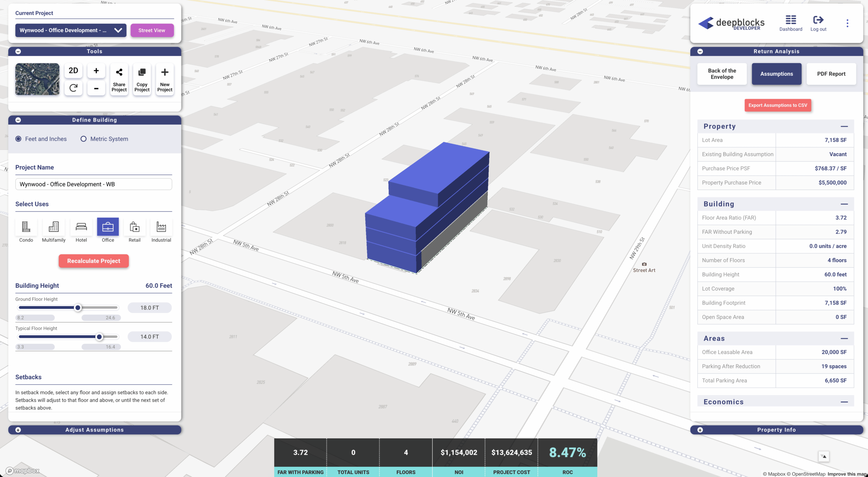Rotate the map view icon
This screenshot has width=868, height=477.
(x=73, y=88)
